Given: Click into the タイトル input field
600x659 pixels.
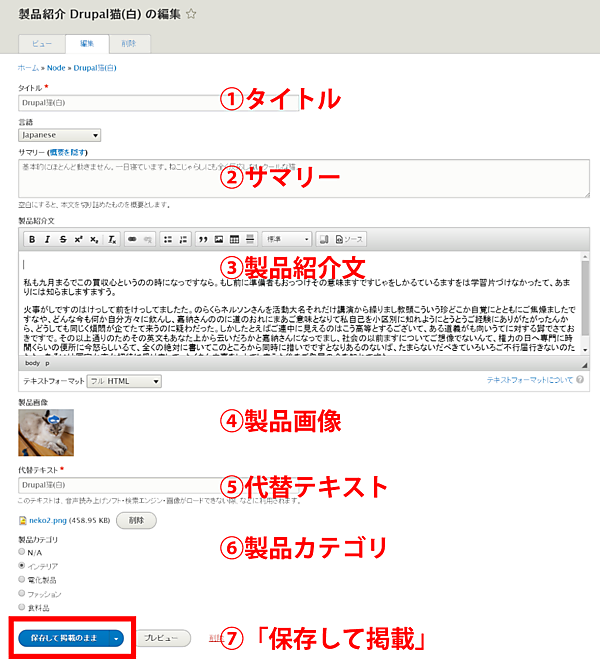Looking at the screenshot, I should tap(158, 103).
